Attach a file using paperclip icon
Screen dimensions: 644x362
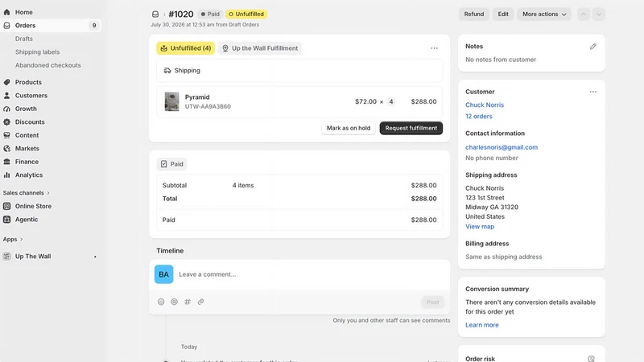[200, 302]
